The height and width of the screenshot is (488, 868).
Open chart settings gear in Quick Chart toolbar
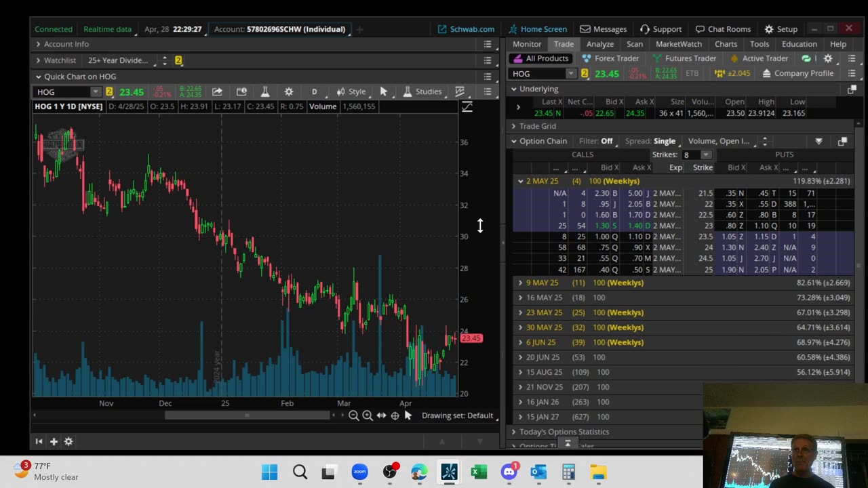tap(289, 91)
